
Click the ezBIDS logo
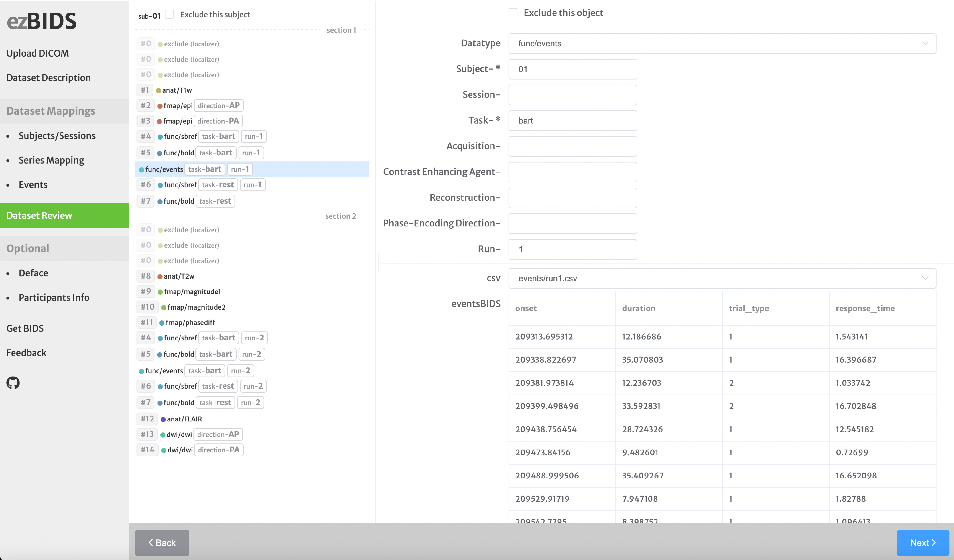click(x=42, y=21)
